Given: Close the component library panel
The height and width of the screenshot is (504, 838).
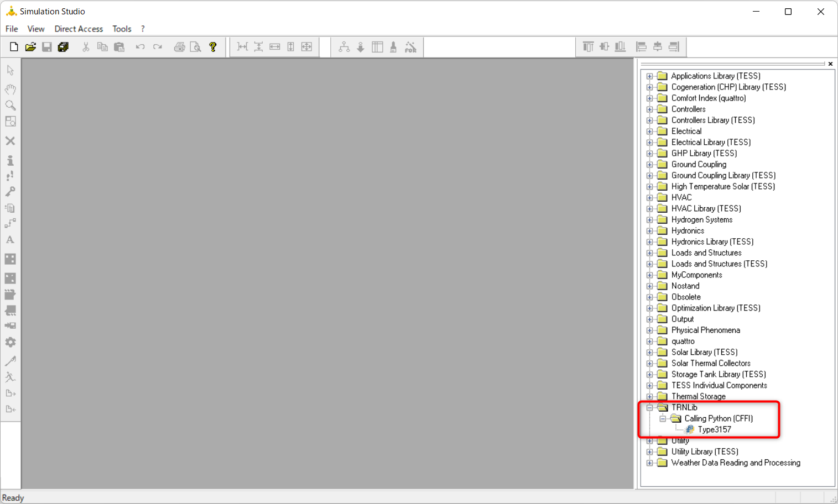Looking at the screenshot, I should tap(830, 64).
